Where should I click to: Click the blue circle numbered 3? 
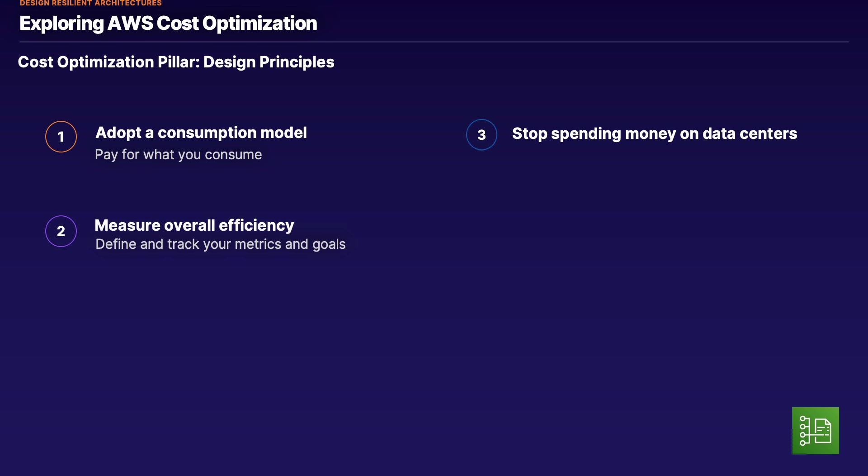coord(481,135)
